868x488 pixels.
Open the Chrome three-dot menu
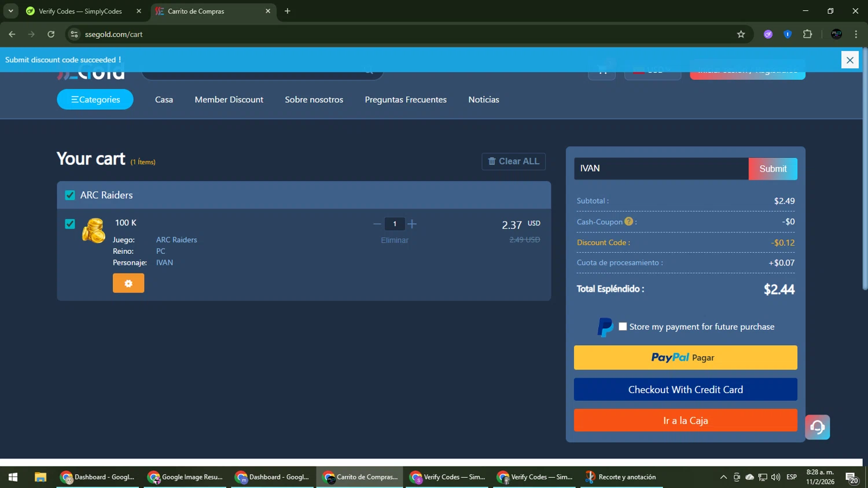pos(856,34)
